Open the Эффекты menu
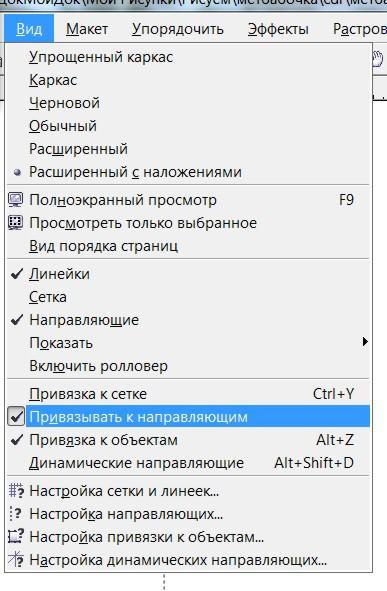Image resolution: width=387 pixels, height=591 pixels. coord(278,29)
